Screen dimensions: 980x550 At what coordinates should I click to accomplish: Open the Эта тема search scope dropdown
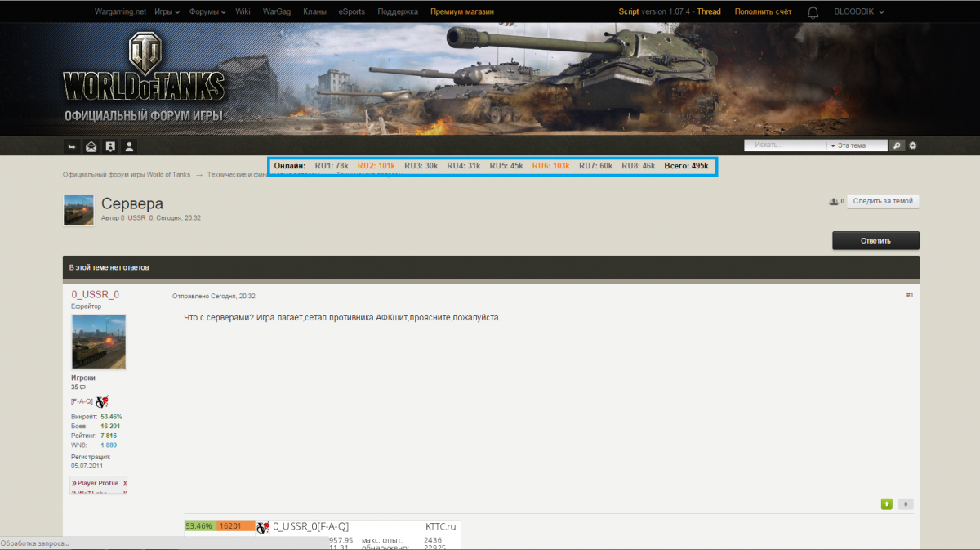(x=857, y=145)
